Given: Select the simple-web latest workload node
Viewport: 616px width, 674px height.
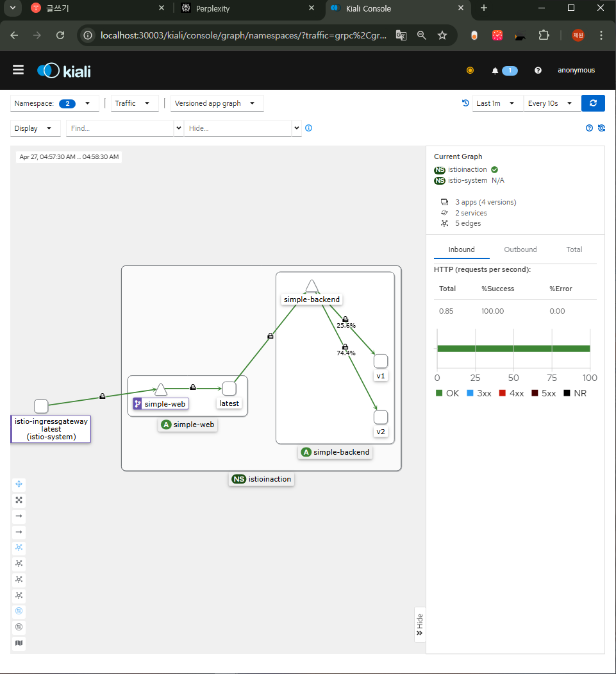Looking at the screenshot, I should [x=229, y=389].
